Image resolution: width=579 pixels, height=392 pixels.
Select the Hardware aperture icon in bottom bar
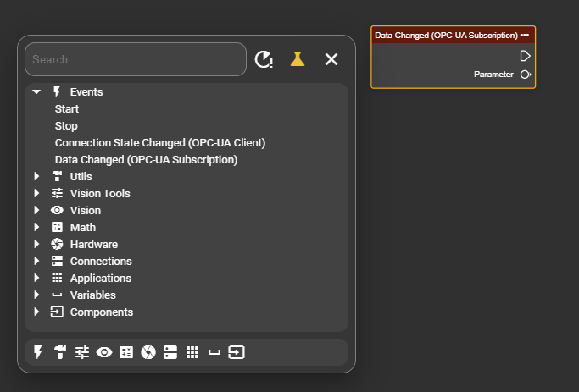[148, 352]
